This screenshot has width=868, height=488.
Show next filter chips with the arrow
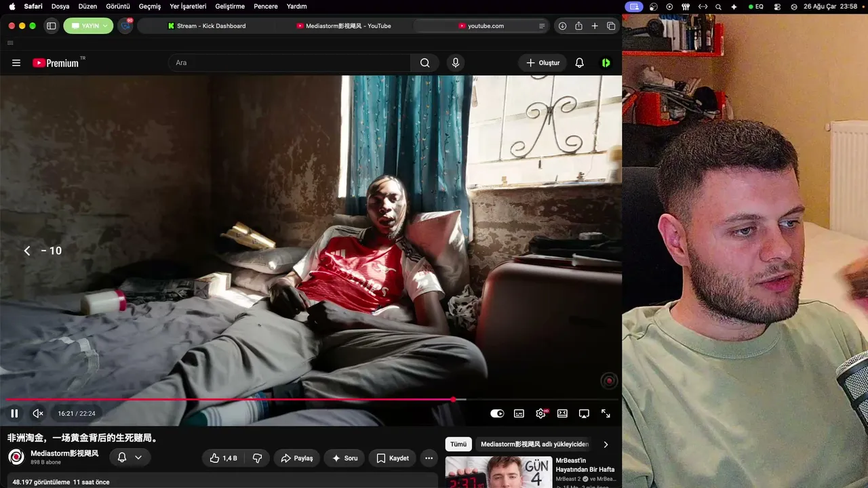[x=606, y=445]
